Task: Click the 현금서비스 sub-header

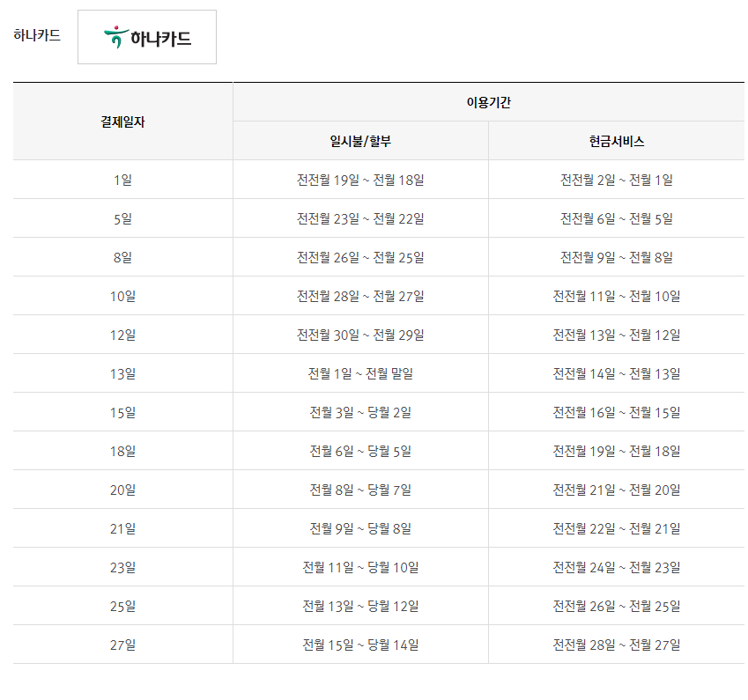Action: 617,141
